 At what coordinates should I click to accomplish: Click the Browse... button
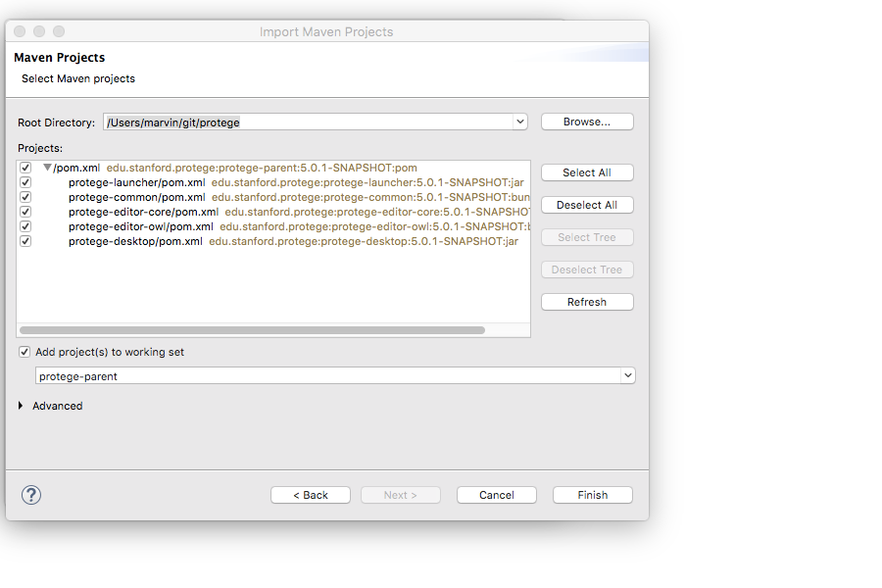587,122
